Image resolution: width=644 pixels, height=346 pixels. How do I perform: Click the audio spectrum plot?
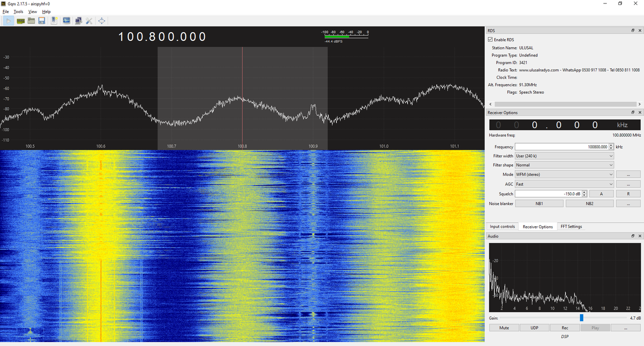[x=565, y=277]
